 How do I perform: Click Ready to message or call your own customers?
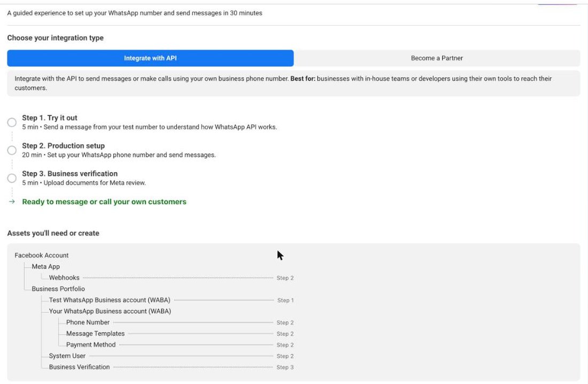(104, 202)
